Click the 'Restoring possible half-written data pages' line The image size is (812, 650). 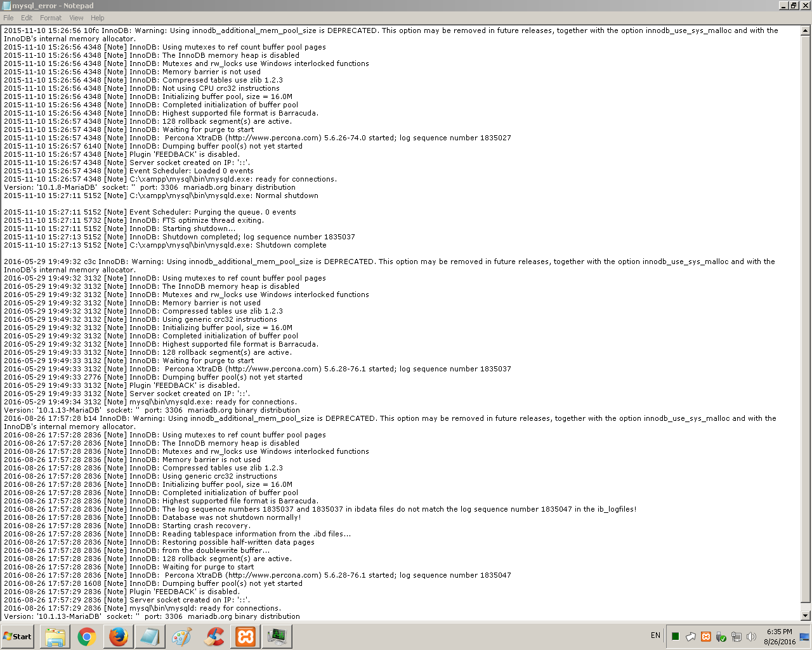[x=159, y=542]
